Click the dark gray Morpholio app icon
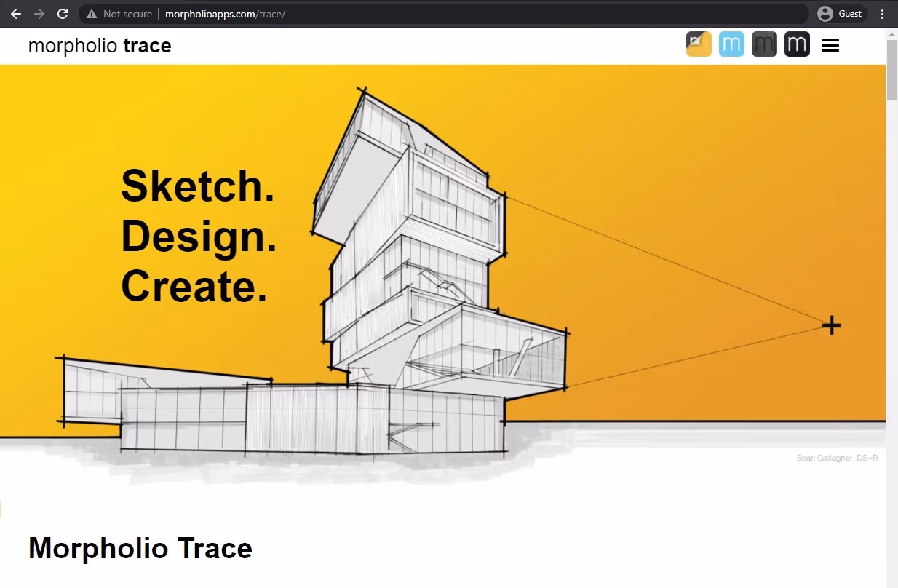This screenshot has width=898, height=588. coord(764,44)
